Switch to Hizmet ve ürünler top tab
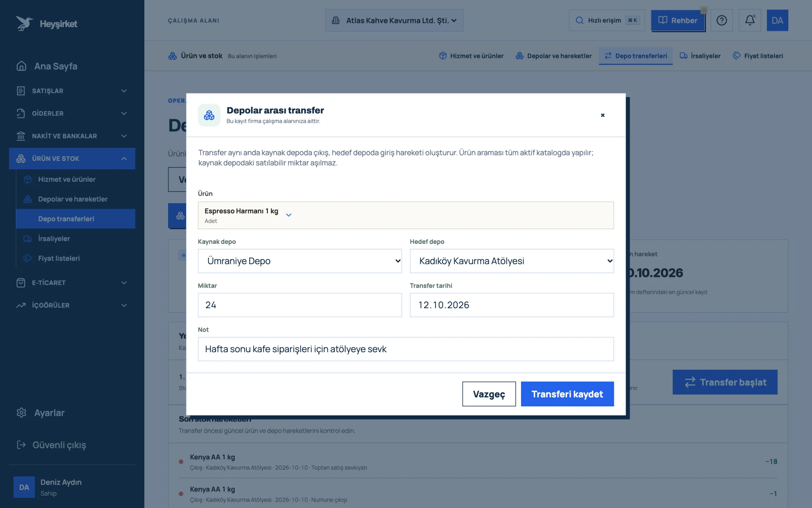 tap(471, 56)
